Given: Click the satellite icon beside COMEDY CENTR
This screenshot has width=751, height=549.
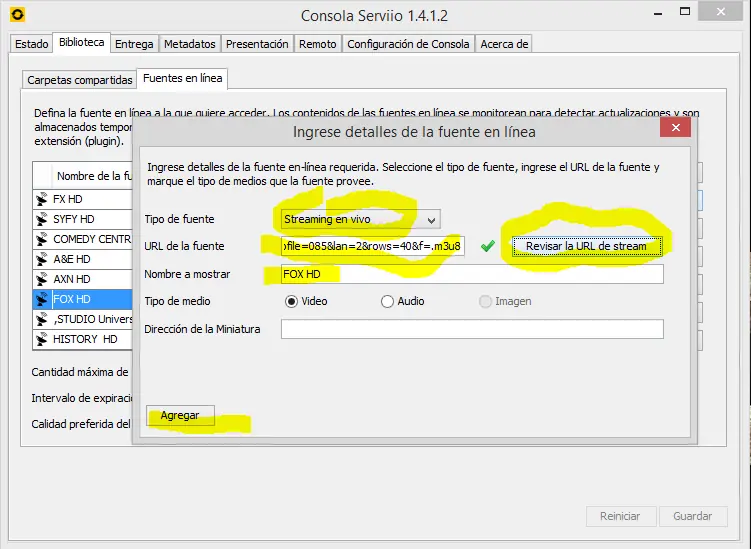Looking at the screenshot, I should (42, 239).
